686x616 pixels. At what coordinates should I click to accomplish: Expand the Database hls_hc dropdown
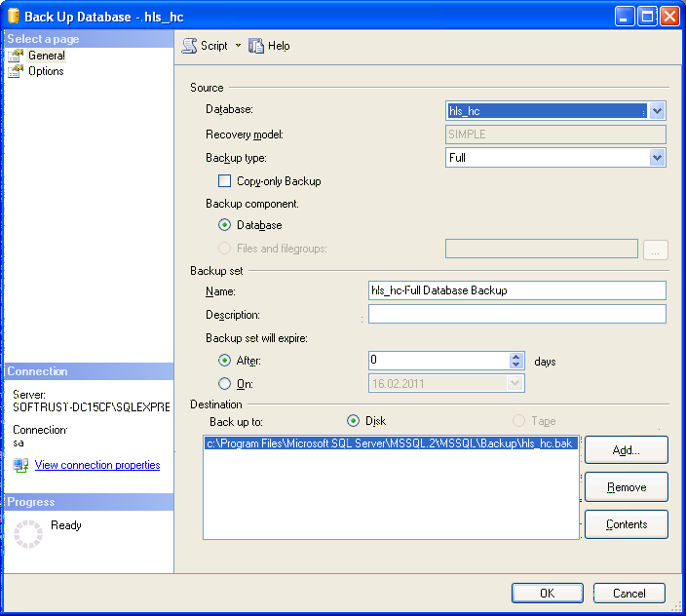pyautogui.click(x=657, y=111)
